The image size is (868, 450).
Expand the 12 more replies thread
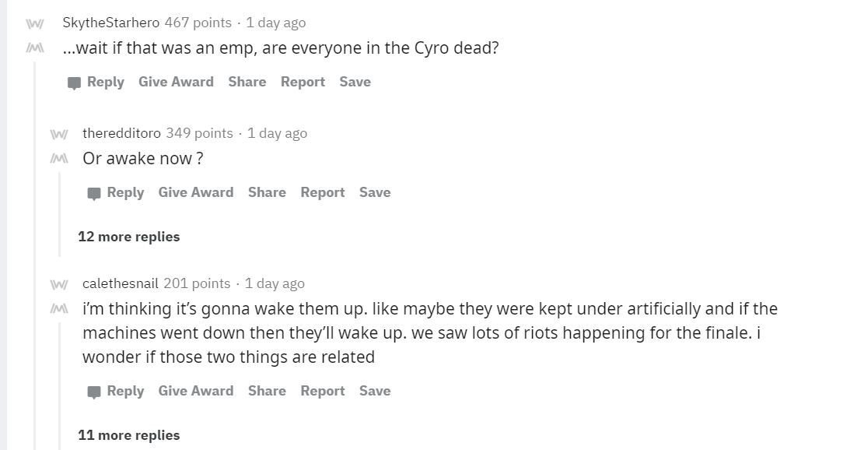(x=128, y=237)
